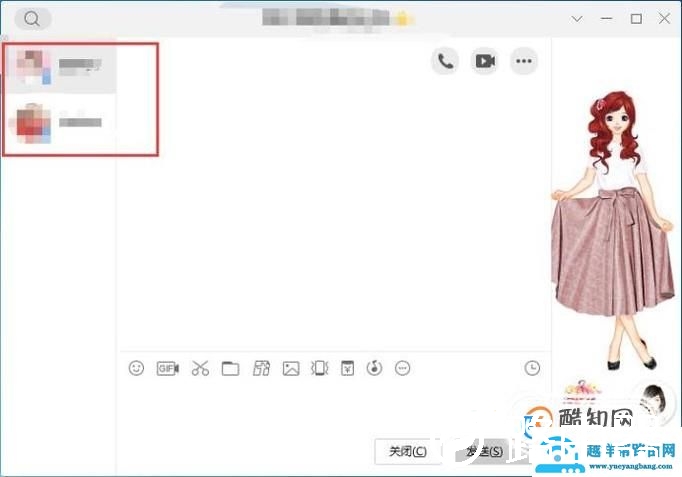Start a video call

[x=485, y=61]
